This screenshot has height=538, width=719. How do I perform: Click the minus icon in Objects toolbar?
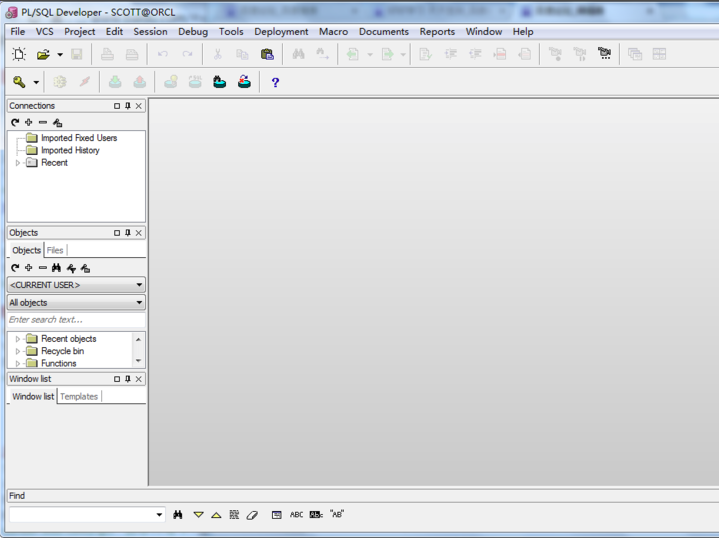(43, 267)
